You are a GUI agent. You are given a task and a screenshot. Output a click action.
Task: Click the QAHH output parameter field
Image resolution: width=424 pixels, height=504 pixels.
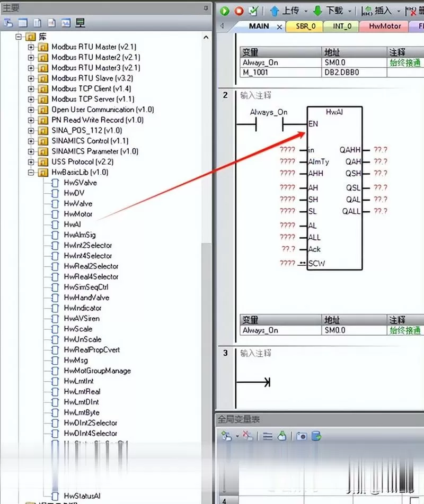(x=380, y=150)
